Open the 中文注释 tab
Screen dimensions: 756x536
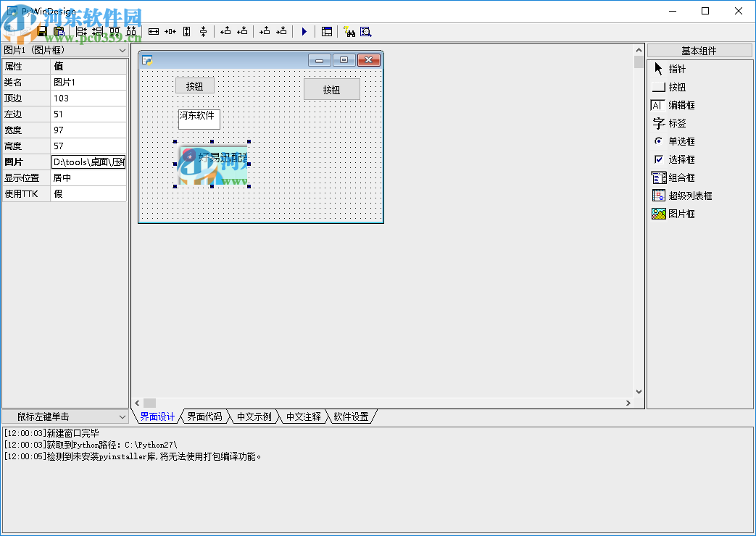point(303,416)
